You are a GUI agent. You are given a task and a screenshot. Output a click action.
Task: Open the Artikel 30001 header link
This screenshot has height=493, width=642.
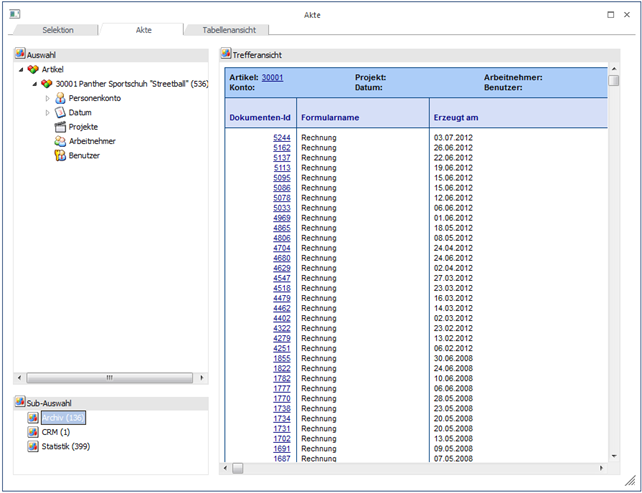pos(272,77)
